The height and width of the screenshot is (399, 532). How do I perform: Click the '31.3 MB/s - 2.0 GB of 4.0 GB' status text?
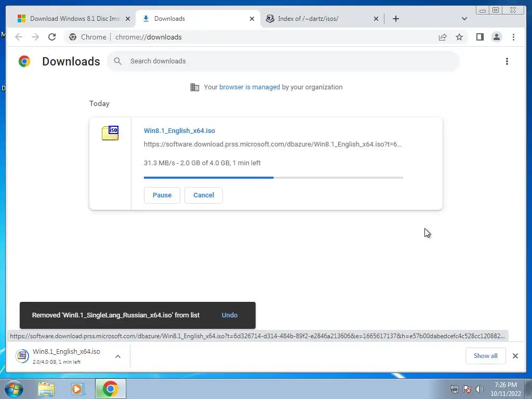[202, 163]
